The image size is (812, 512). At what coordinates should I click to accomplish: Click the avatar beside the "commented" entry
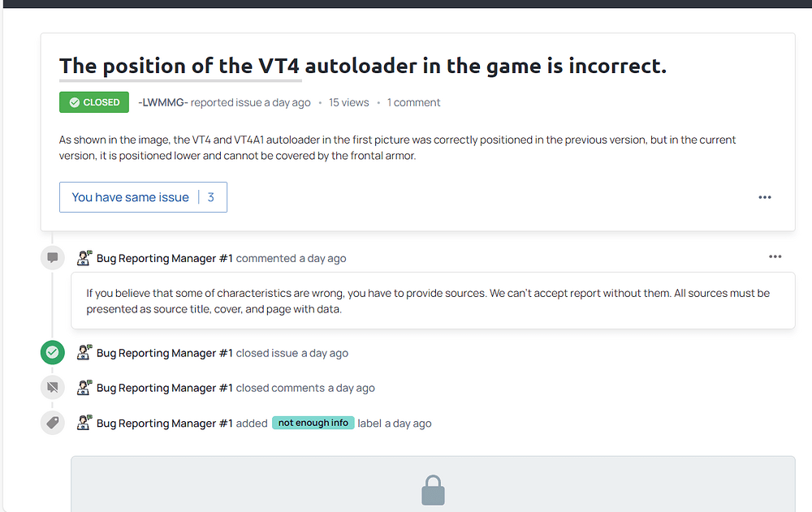coord(84,258)
